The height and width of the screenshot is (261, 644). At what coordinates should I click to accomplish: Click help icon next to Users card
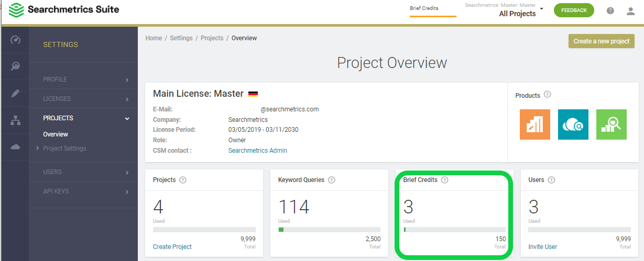[x=552, y=180]
